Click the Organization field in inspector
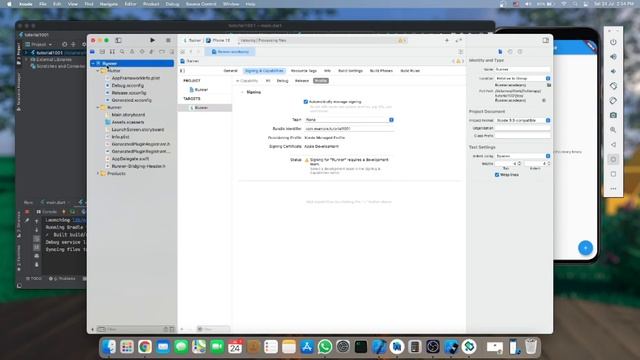The width and height of the screenshot is (640, 360). [522, 128]
